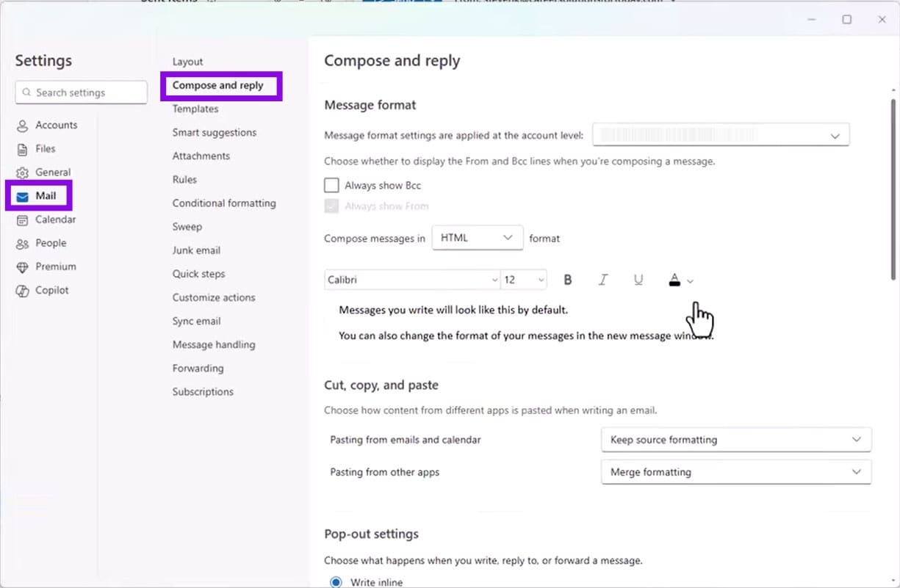Click the Copilot icon in Settings sidebar
The height and width of the screenshot is (588, 900).
[22, 290]
